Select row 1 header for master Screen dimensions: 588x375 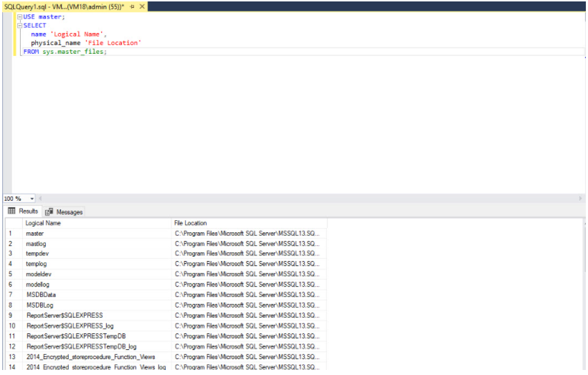[x=14, y=234]
